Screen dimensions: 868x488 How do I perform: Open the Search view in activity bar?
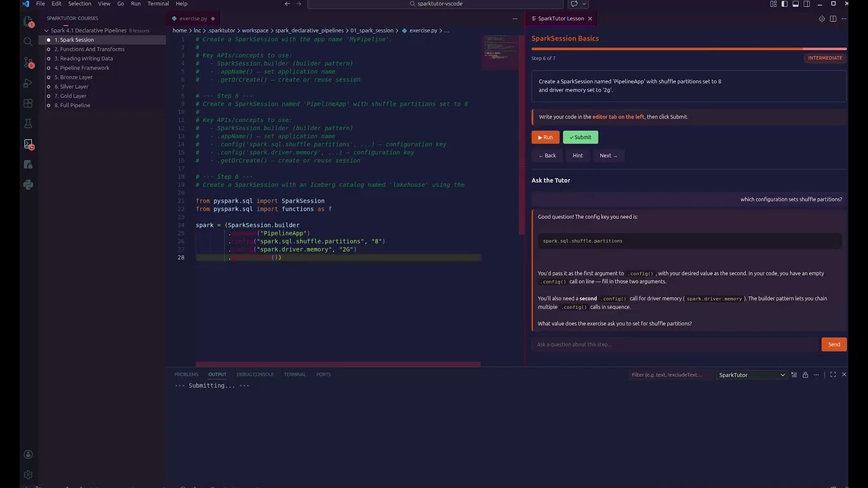28,42
